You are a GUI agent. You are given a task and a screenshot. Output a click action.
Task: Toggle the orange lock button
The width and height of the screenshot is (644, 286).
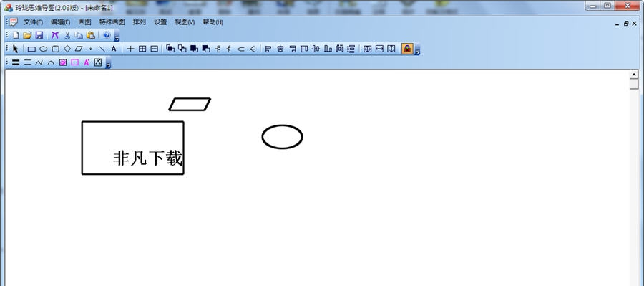[x=407, y=49]
